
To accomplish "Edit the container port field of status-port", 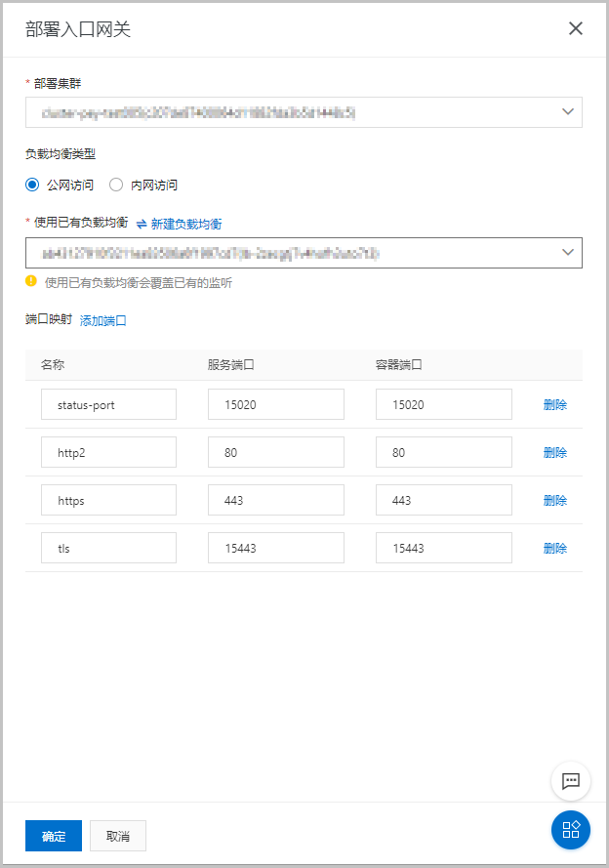I will (x=444, y=404).
